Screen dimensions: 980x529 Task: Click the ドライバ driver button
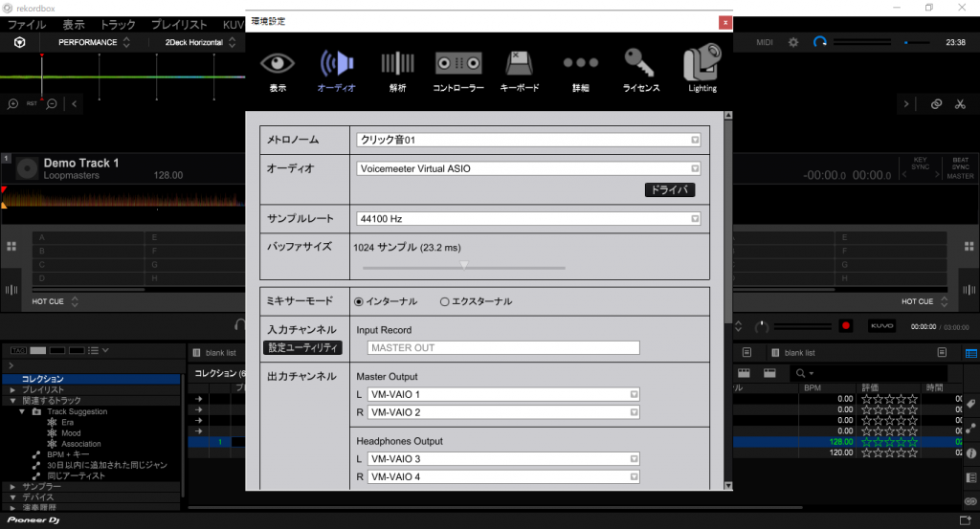pos(669,189)
